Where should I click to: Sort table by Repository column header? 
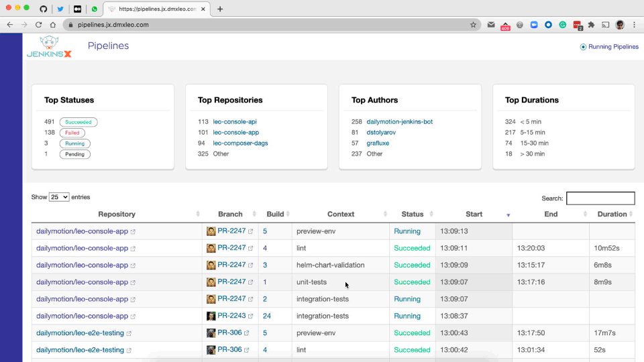click(117, 215)
